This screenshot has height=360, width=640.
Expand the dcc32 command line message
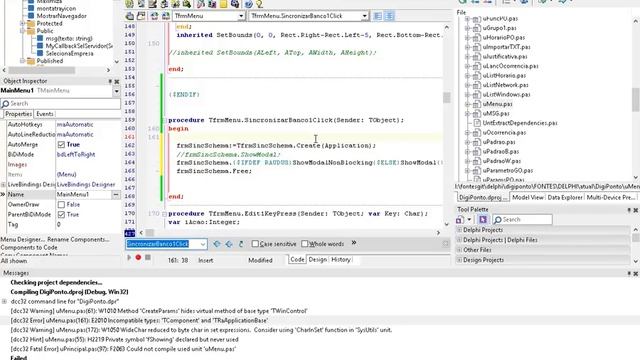4,302
